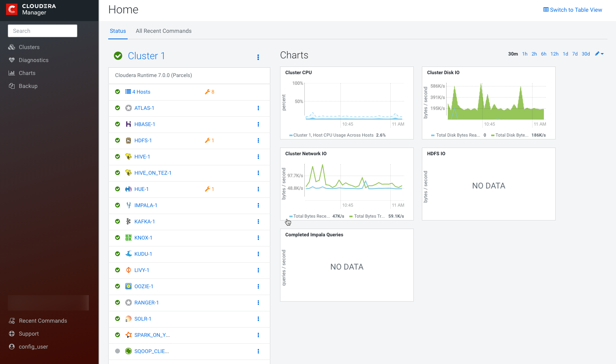
Task: Click the Cluster 1 green health checkmark
Action: pos(118,56)
